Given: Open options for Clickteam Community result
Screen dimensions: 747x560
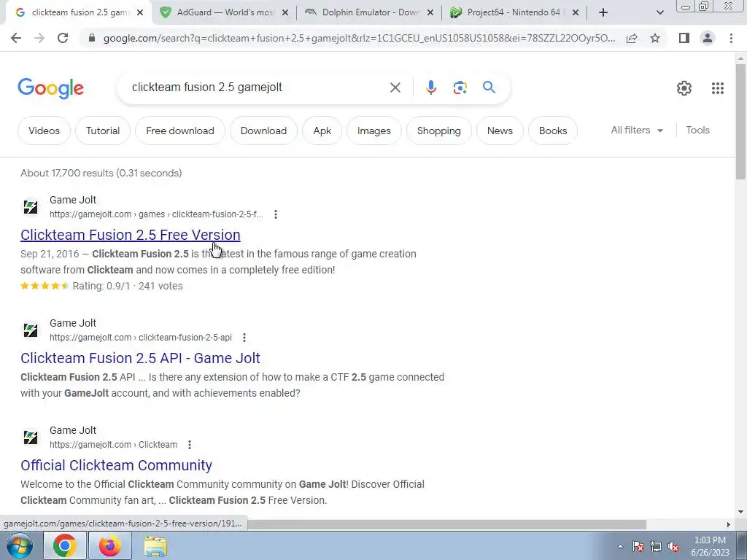Looking at the screenshot, I should (x=189, y=445).
